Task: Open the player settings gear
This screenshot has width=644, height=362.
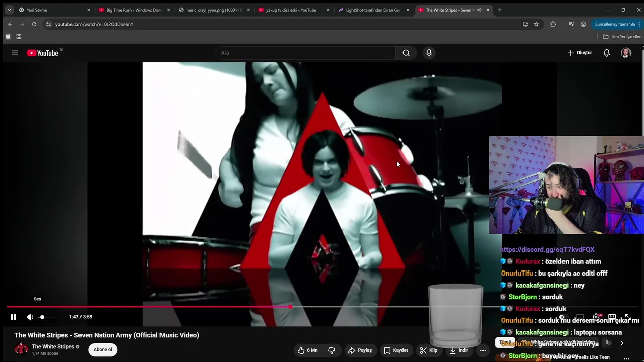Action: tap(596, 317)
